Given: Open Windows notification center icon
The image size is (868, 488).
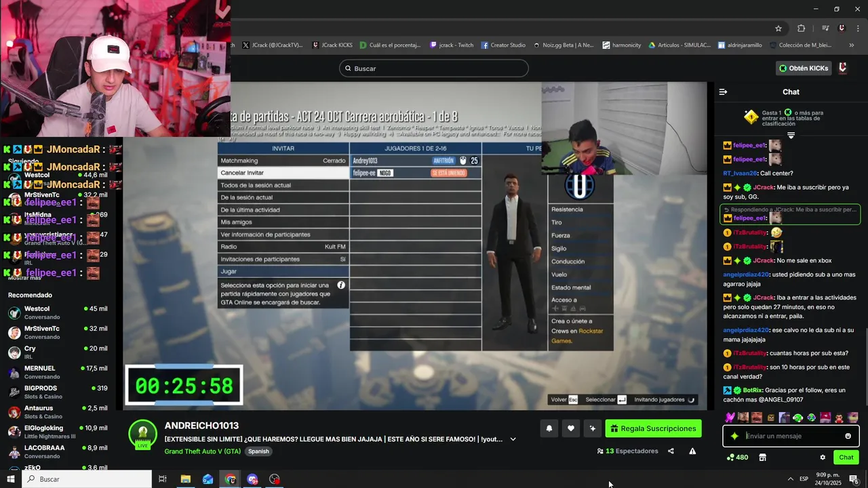Looking at the screenshot, I should pyautogui.click(x=854, y=479).
